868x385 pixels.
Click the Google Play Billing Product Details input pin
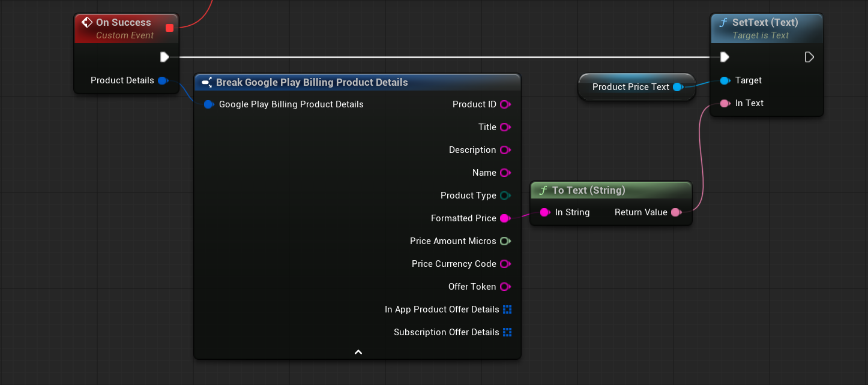(208, 104)
